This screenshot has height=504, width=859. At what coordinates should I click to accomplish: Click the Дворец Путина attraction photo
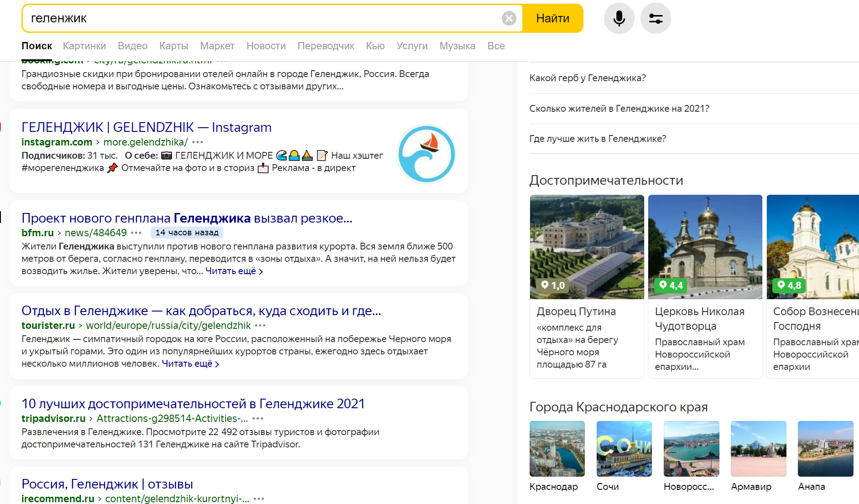click(x=587, y=247)
